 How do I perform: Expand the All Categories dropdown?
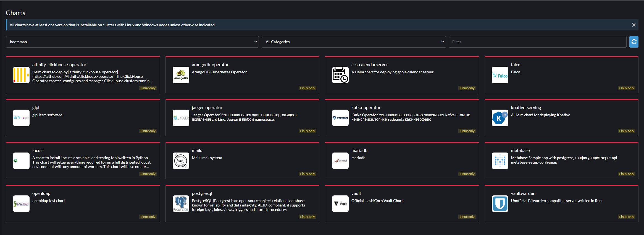(353, 42)
